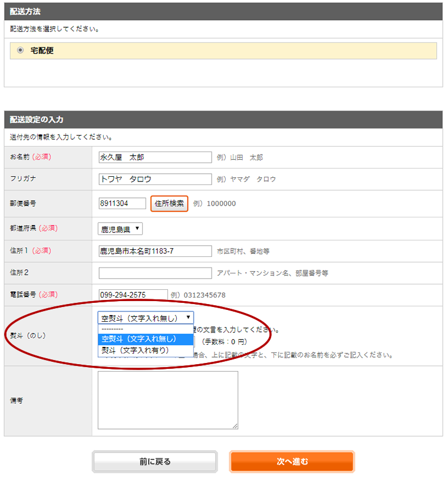The height and width of the screenshot is (482, 448).
Task: Focus the empty 住所2 field
Action: [155, 273]
